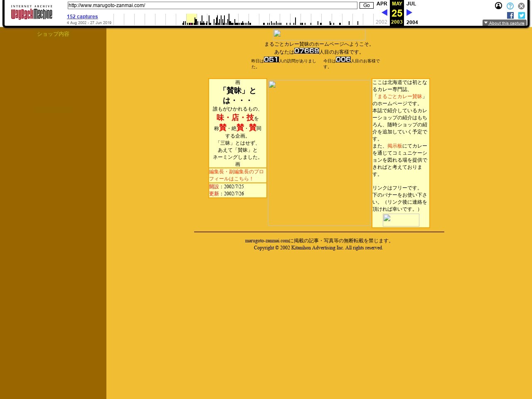Screen dimensions: 532x399
Task: Jump to year 2004 captures
Action: pos(412,22)
